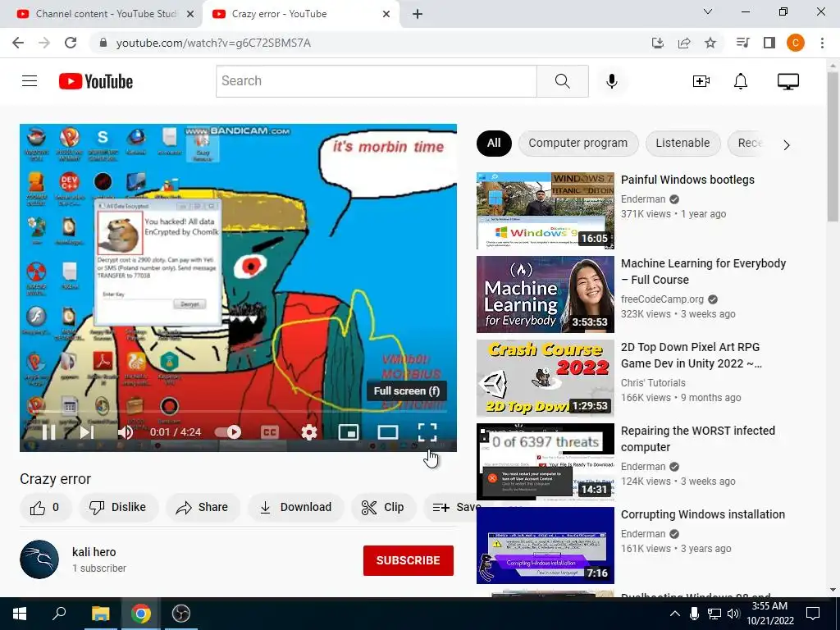840x630 pixels.
Task: Open the account monitor icon in header
Action: (x=788, y=81)
